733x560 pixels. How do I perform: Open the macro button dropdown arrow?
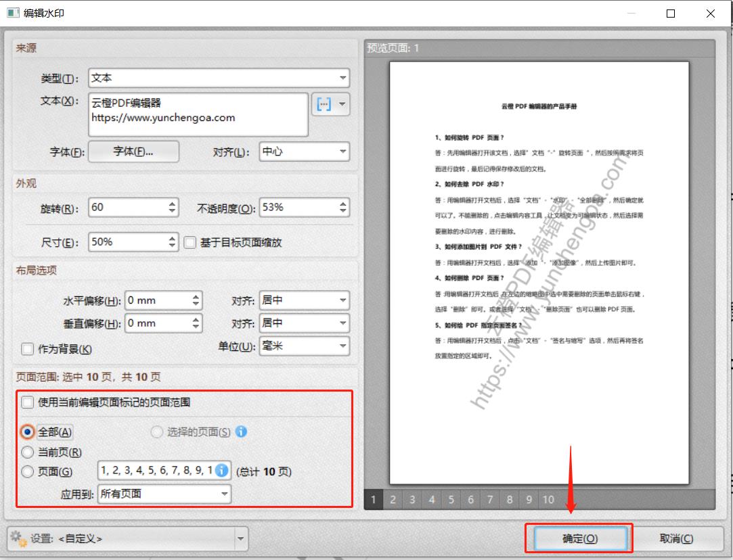(342, 103)
